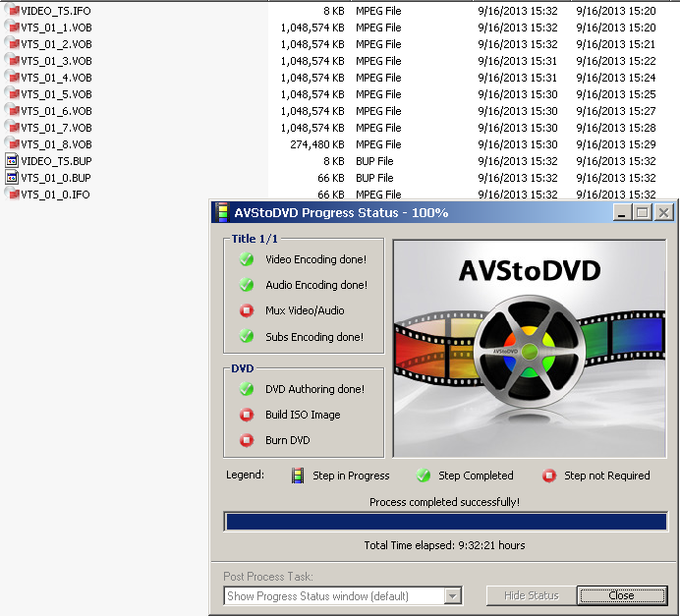This screenshot has width=680, height=616.
Task: Click the AVStoDVD film reel logo image
Action: tap(529, 348)
